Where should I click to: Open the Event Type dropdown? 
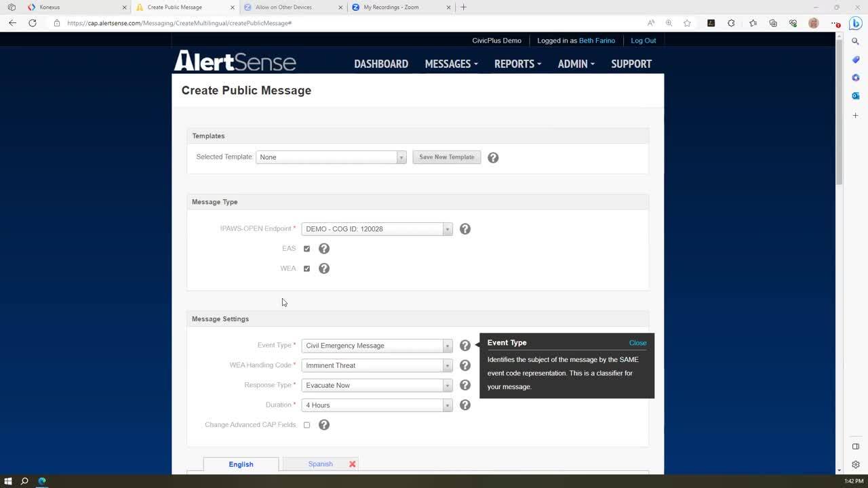376,346
